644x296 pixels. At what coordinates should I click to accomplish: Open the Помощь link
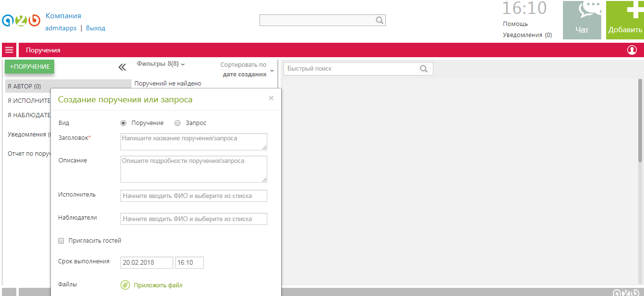[515, 24]
